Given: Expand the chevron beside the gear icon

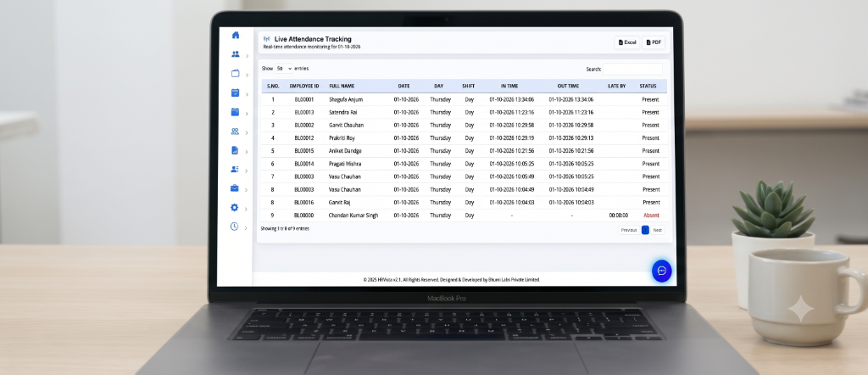Looking at the screenshot, I should coord(247,209).
